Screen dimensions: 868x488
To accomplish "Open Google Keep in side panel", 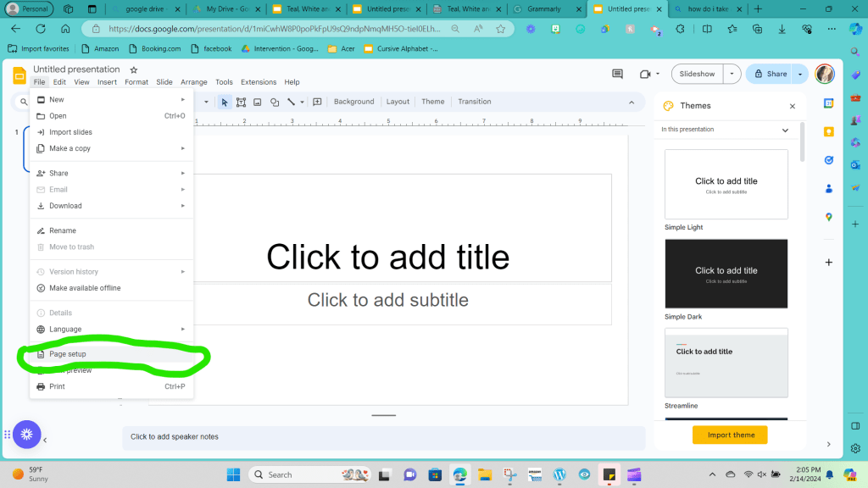I will coord(829,131).
